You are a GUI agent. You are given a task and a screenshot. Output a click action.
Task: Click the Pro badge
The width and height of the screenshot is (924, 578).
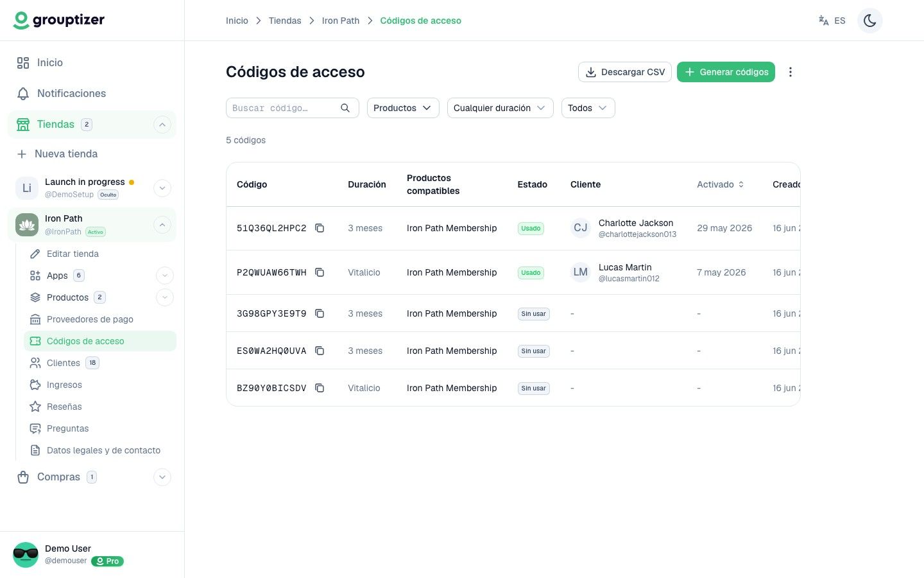(108, 561)
